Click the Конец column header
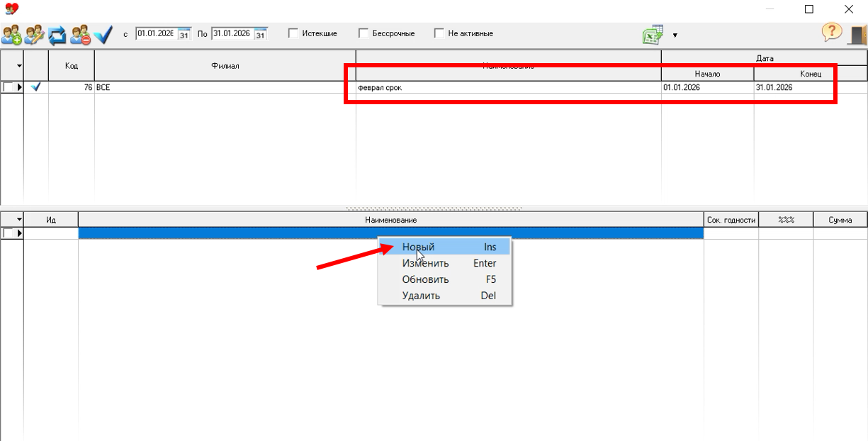Screen dimensions: 868x441 pos(811,74)
